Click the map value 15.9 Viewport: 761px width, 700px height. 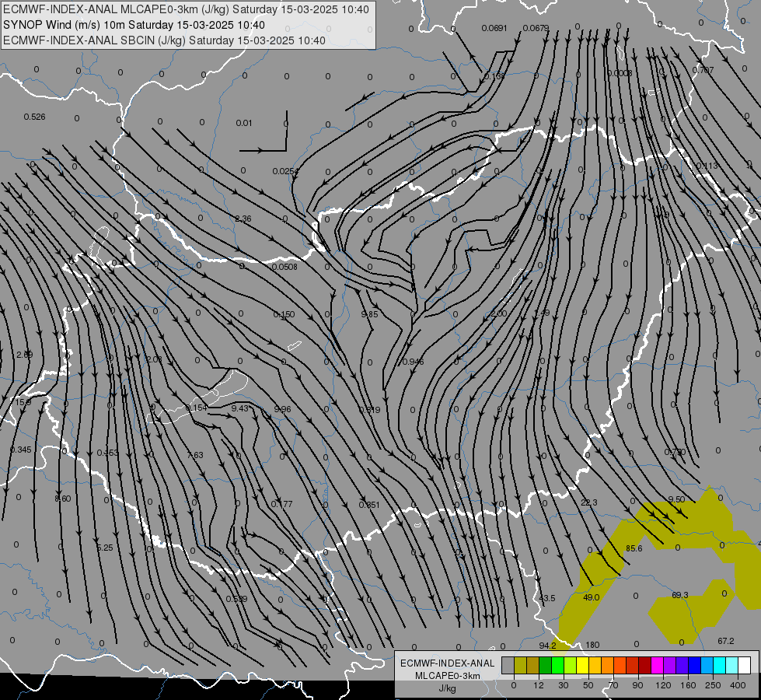click(x=23, y=402)
